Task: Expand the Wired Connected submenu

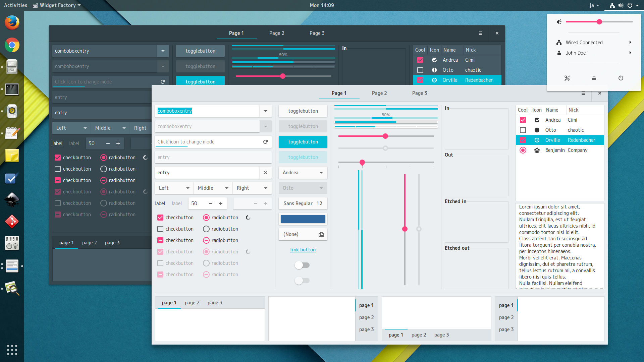Action: click(x=630, y=43)
